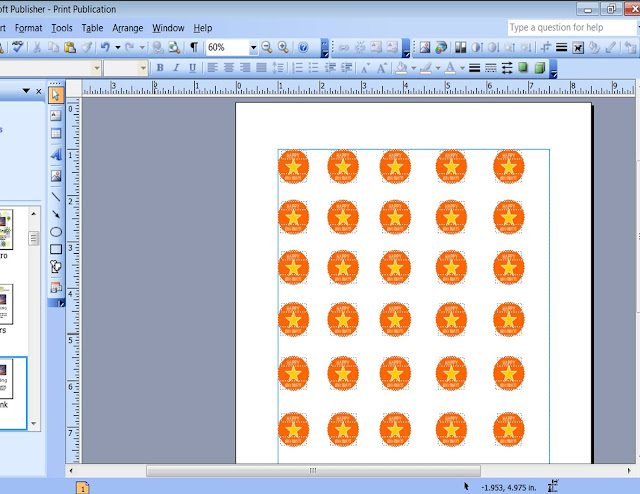The image size is (640, 494).
Task: Close the task pane
Action: [39, 91]
